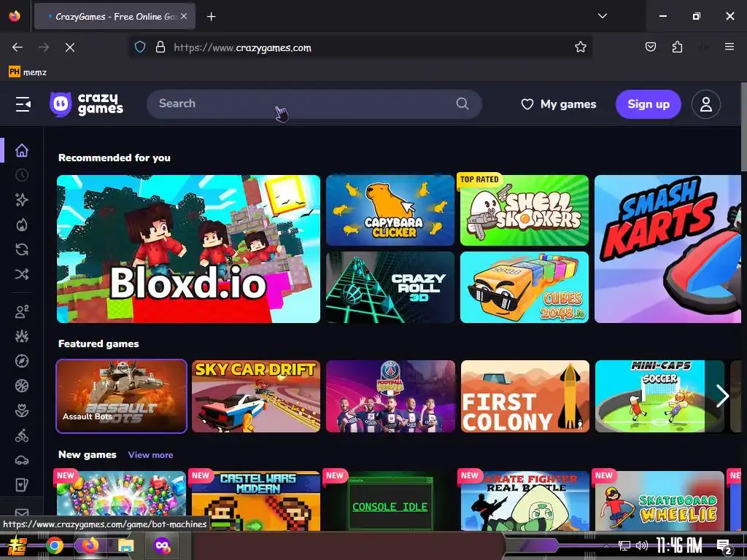Play Shell Shockers
The width and height of the screenshot is (747, 560).
[524, 210]
